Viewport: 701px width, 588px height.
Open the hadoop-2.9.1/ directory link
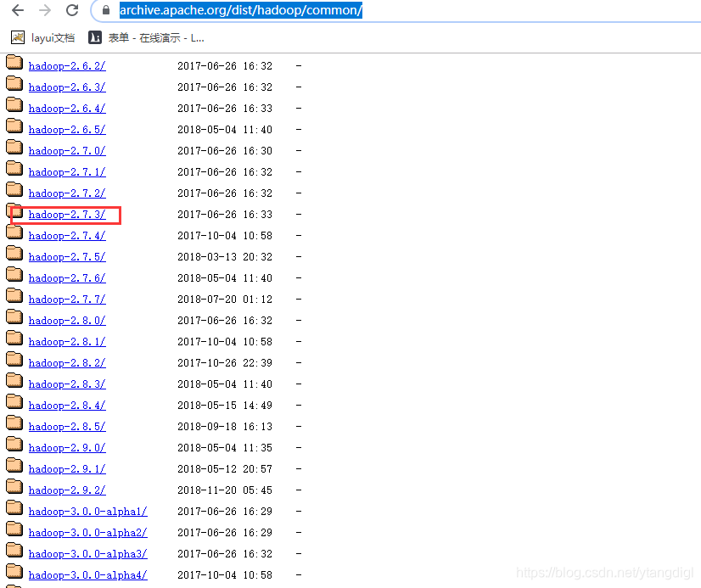67,469
